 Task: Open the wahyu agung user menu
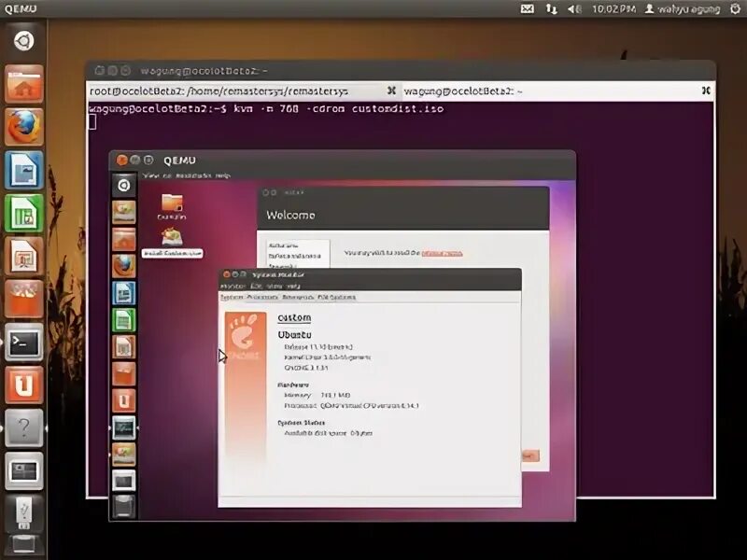click(683, 8)
